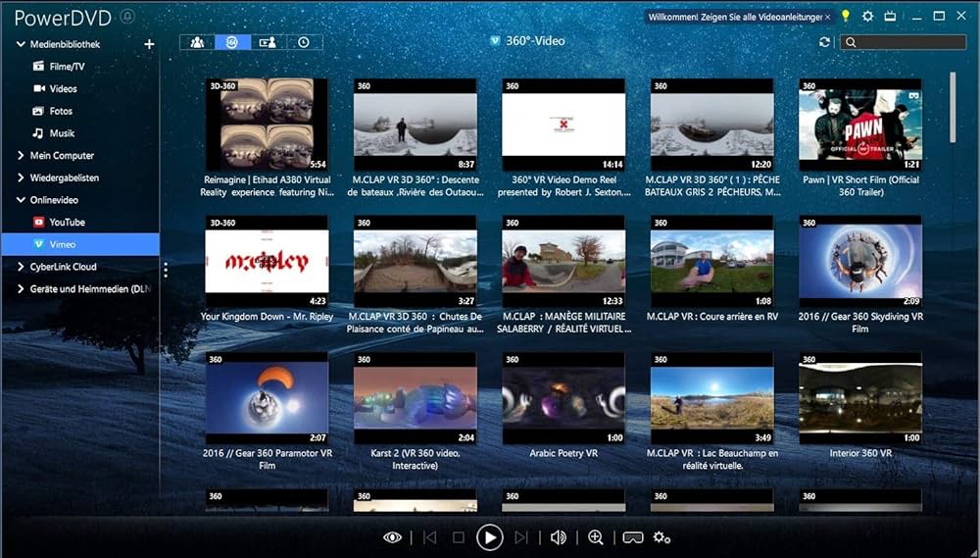The height and width of the screenshot is (558, 980).
Task: Open the Reimagine Etihad A380 video
Action: pos(267,126)
